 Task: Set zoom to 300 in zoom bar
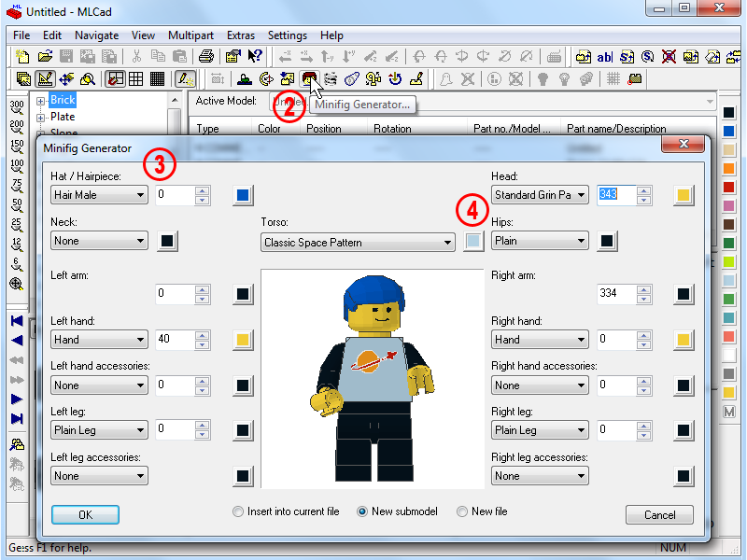click(17, 107)
